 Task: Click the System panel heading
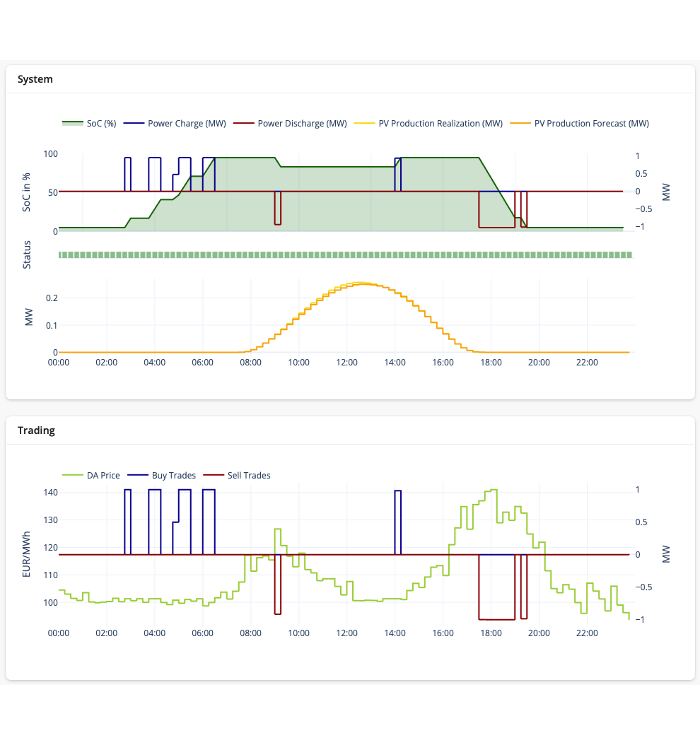click(35, 79)
